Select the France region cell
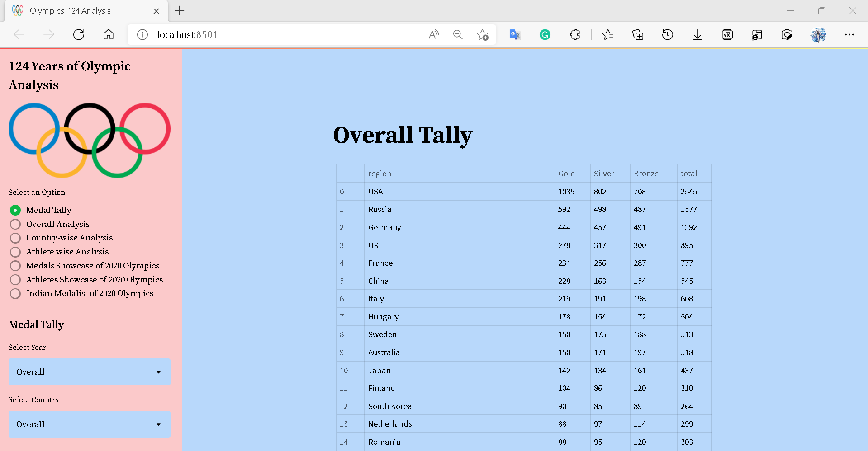 click(460, 263)
